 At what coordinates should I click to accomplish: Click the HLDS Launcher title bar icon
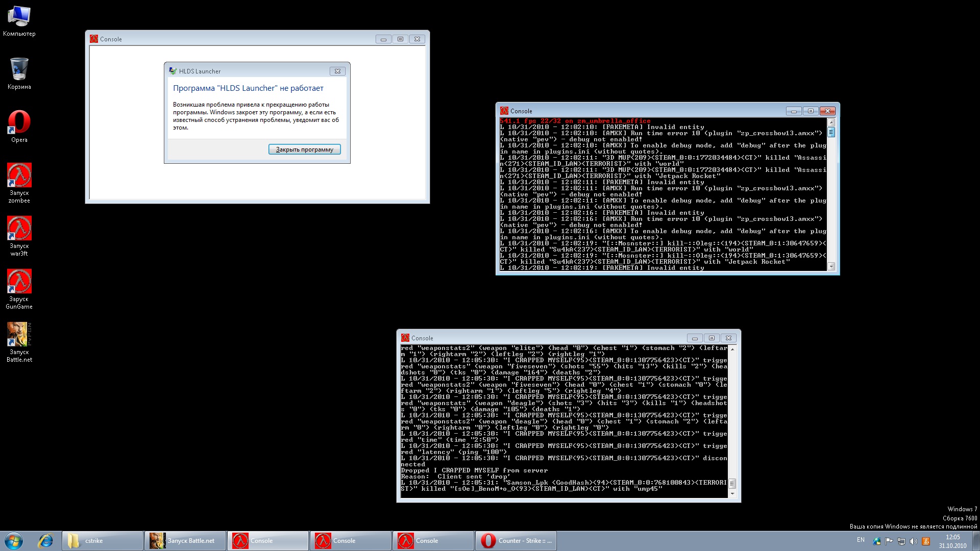(173, 71)
